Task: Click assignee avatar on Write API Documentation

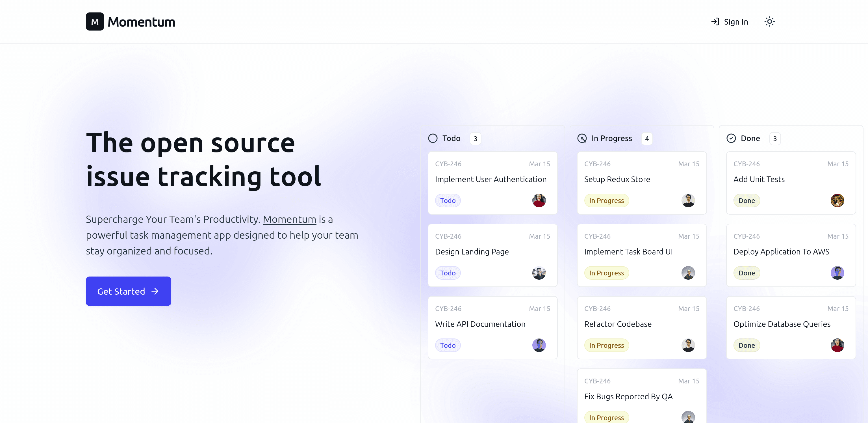Action: (539, 345)
